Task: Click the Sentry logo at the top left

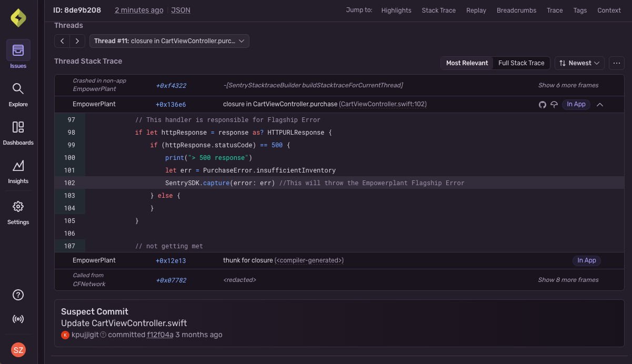Action: pyautogui.click(x=18, y=17)
